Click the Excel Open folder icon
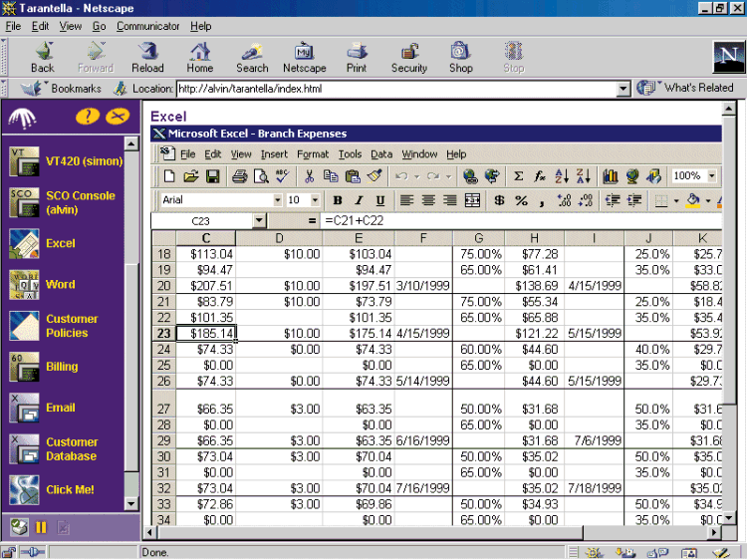The height and width of the screenshot is (560, 747). (x=190, y=176)
